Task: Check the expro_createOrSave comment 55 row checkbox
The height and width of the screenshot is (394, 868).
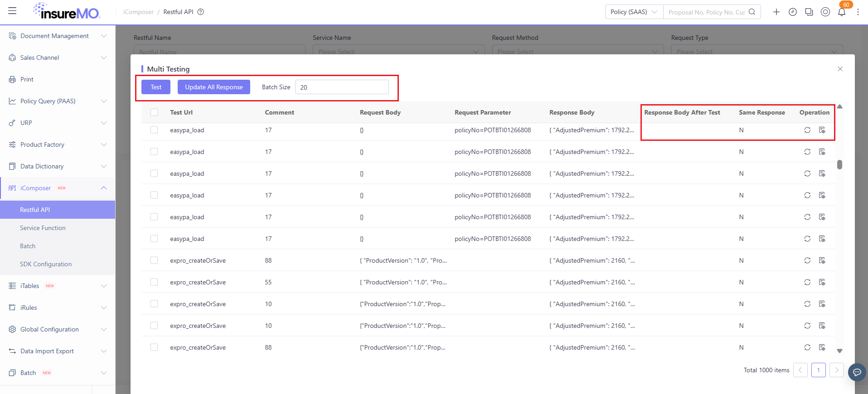Action: pyautogui.click(x=154, y=282)
